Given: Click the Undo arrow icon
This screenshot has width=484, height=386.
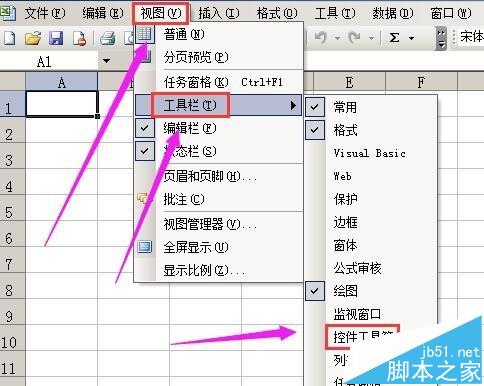Looking at the screenshot, I should point(321,37).
